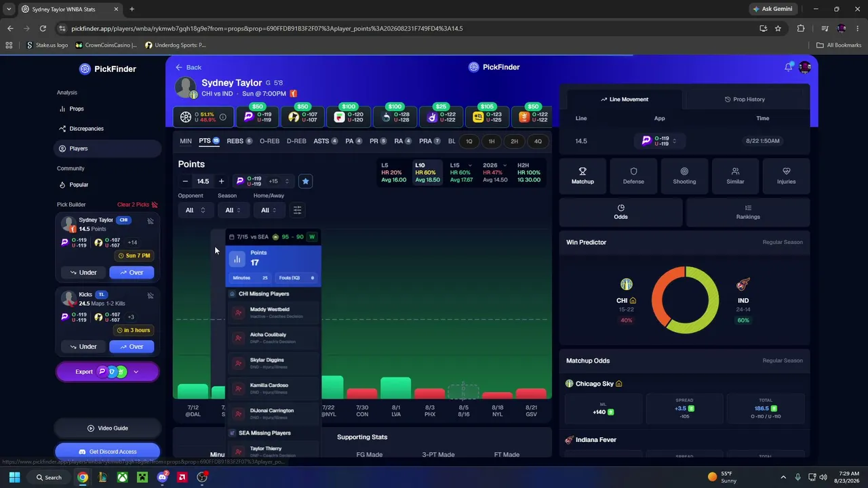
Task: Choose Over for Sydney Taylor pick
Action: tap(132, 272)
